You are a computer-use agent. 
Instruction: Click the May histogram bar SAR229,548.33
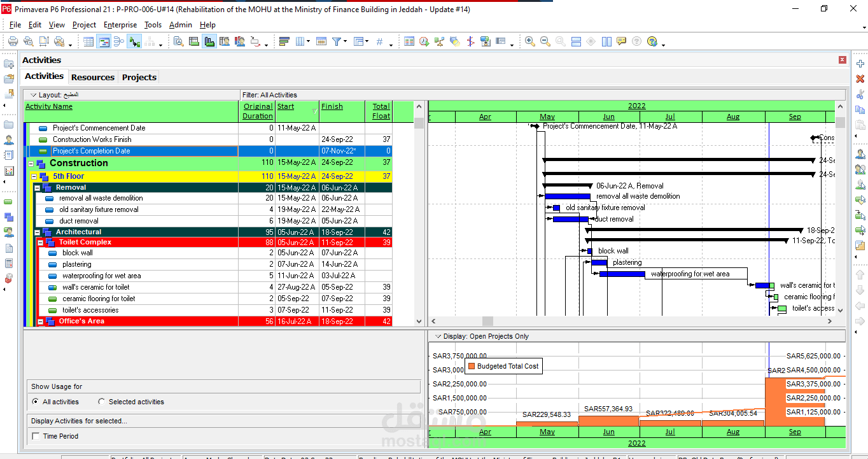pos(547,423)
